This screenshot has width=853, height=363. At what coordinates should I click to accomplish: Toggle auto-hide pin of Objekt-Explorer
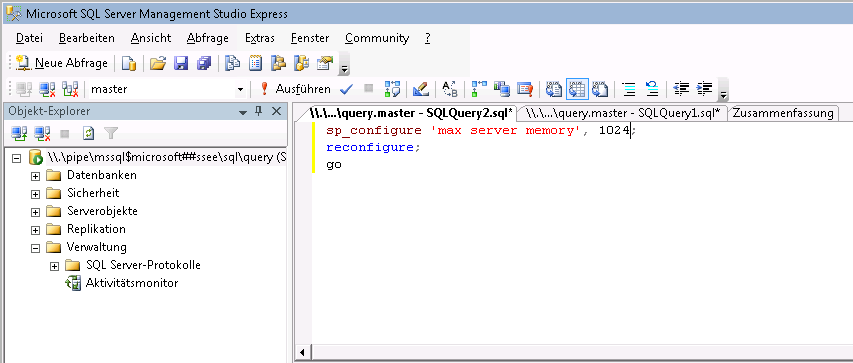(259, 112)
